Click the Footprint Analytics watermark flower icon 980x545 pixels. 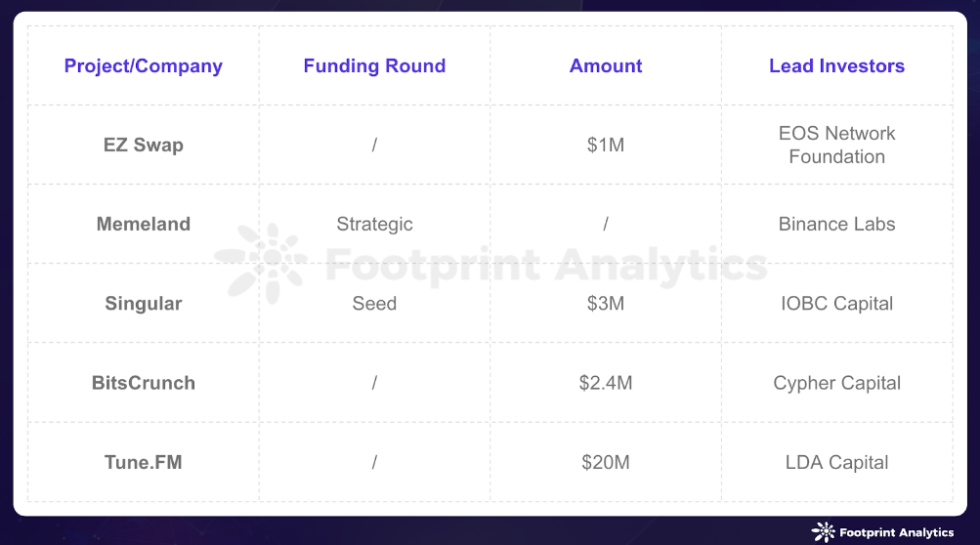[261, 263]
